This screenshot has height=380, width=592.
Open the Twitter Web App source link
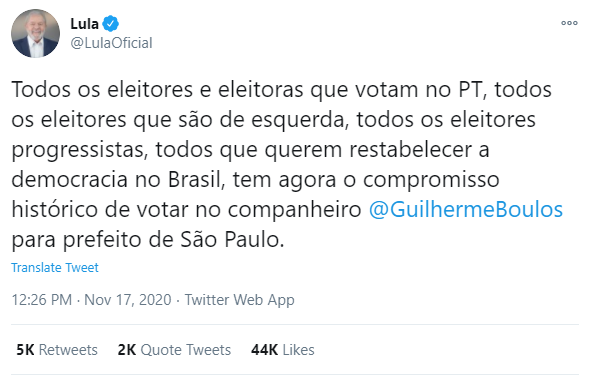click(239, 300)
